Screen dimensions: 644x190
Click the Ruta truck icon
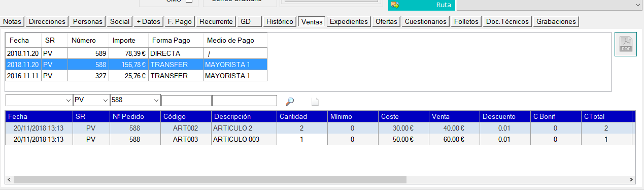pos(395,5)
